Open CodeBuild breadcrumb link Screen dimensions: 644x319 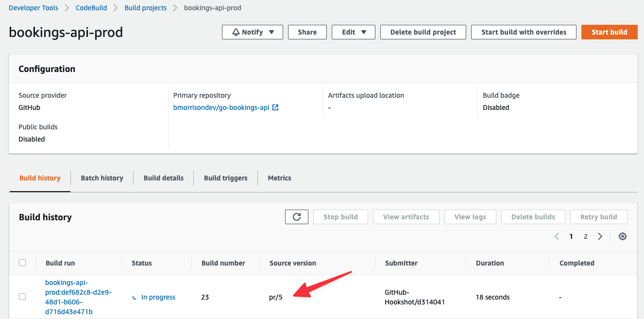coord(92,8)
